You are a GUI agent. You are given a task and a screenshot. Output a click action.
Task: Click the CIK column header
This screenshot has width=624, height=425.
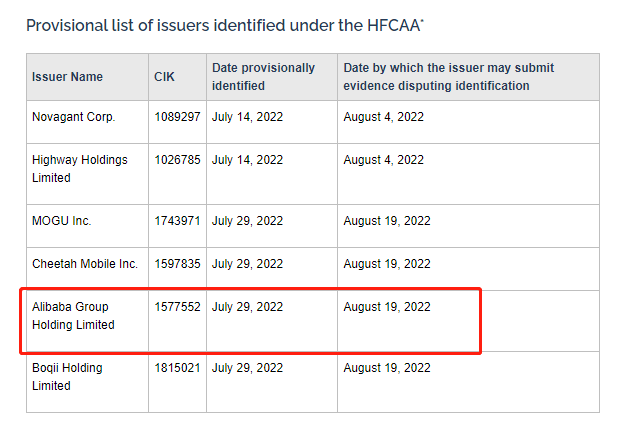click(x=164, y=76)
